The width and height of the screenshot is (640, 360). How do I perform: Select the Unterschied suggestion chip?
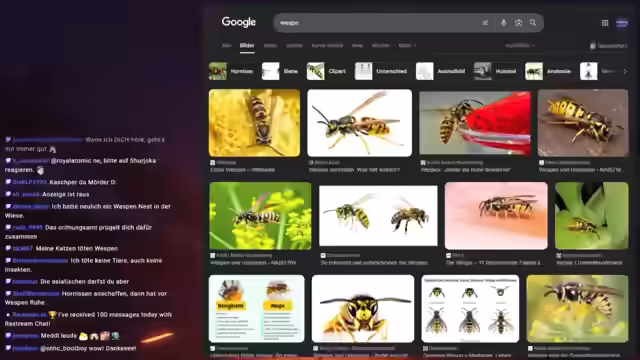click(382, 71)
